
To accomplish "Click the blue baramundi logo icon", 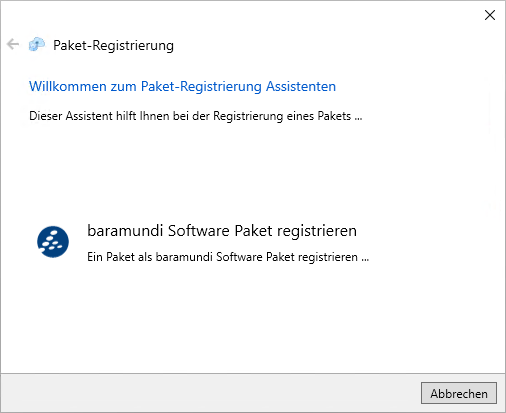I will pyautogui.click(x=53, y=242).
